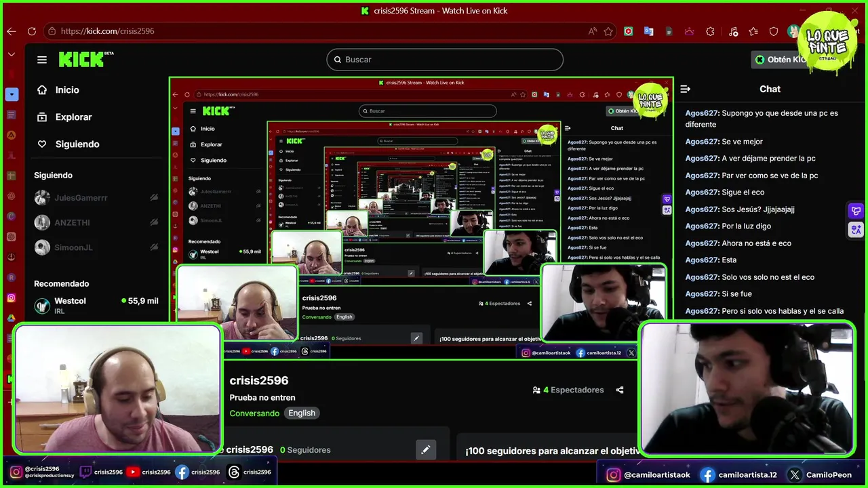The height and width of the screenshot is (488, 868).
Task: Click the green KICK logo
Action: (x=82, y=60)
